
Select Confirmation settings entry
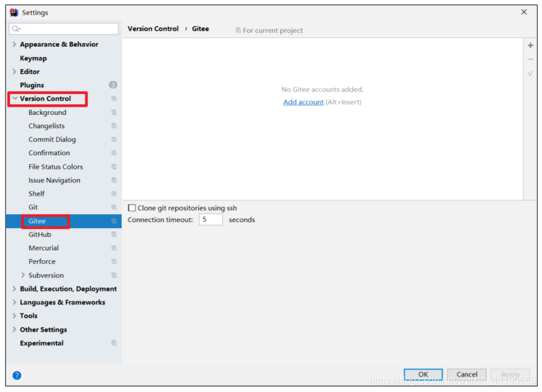(x=49, y=153)
